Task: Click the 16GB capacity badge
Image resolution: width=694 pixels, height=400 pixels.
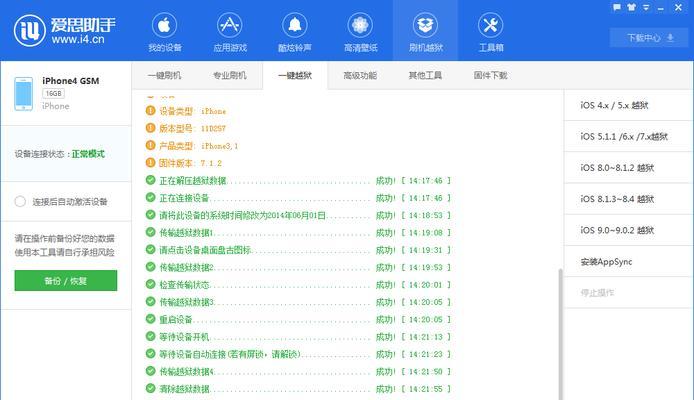Action: [x=54, y=93]
